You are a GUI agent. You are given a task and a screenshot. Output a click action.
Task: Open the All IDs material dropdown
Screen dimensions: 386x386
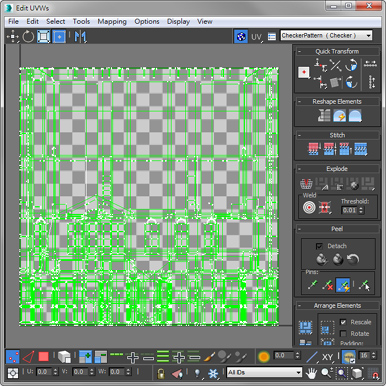(x=264, y=372)
